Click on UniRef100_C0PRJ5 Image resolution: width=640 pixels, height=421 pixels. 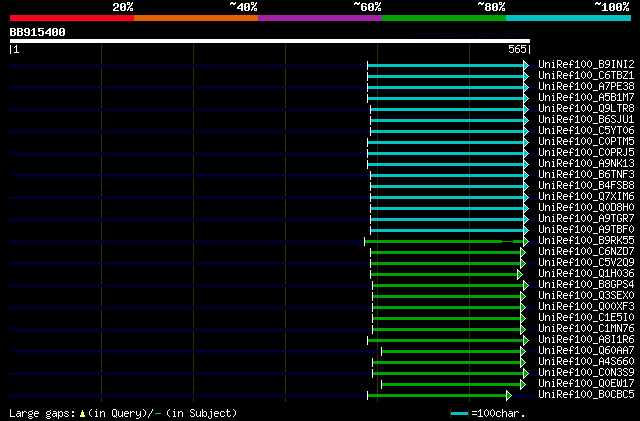click(586, 153)
